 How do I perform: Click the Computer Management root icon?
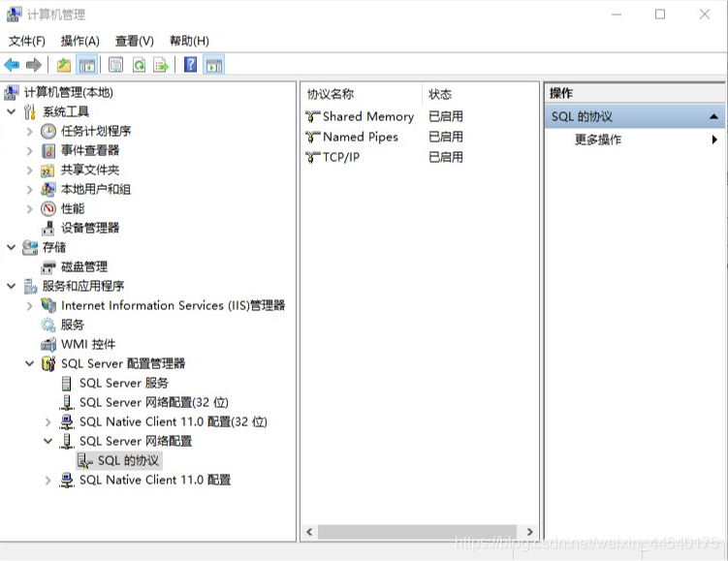(x=12, y=92)
